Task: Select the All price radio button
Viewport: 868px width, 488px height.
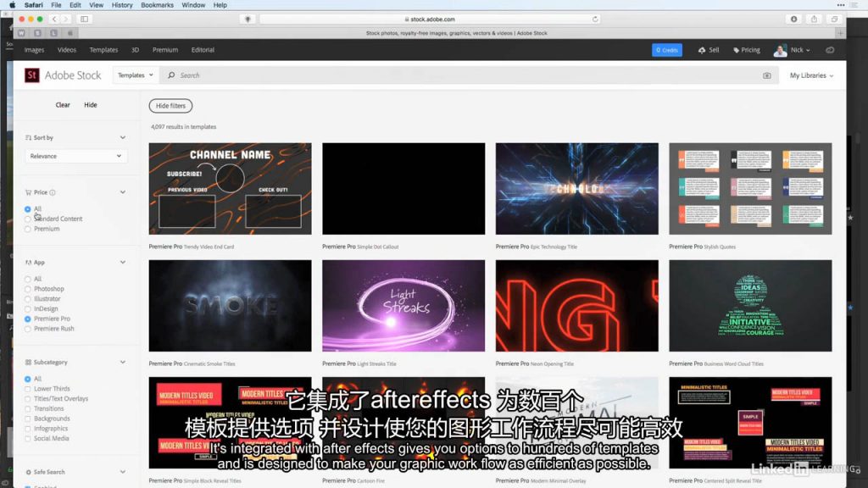Action: (28, 209)
